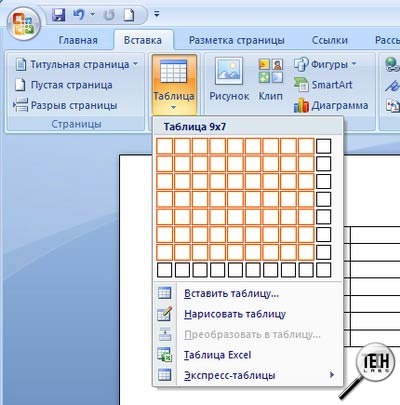The height and width of the screenshot is (405, 400).
Task: Click the top-left cell of table grid
Action: [165, 146]
